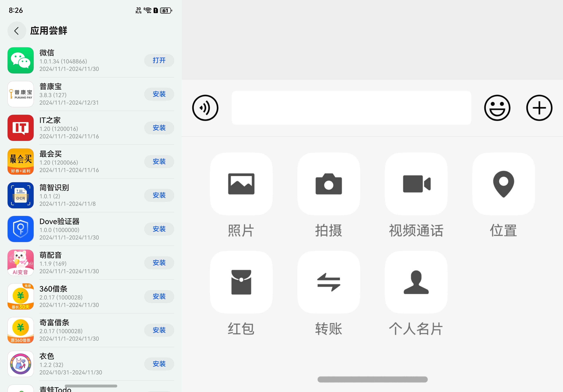Image resolution: width=563 pixels, height=392 pixels.
Task: Switch to voice input in WeChat
Action: (205, 108)
